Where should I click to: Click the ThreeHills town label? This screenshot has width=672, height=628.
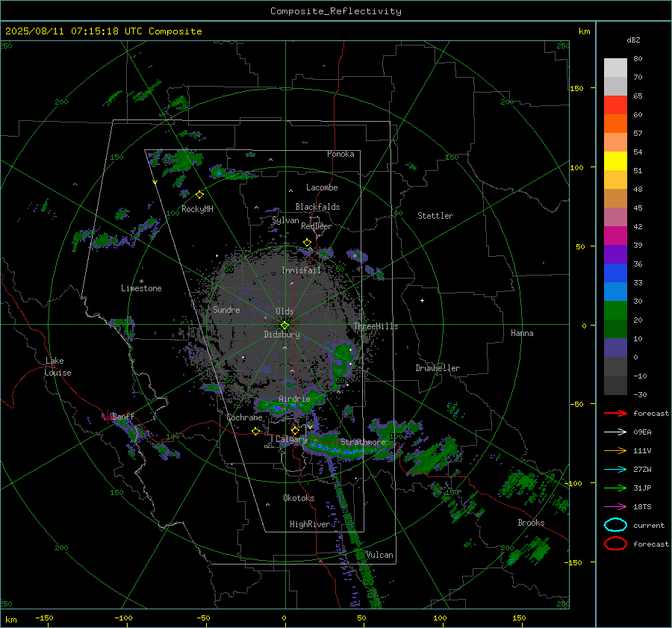point(376,326)
